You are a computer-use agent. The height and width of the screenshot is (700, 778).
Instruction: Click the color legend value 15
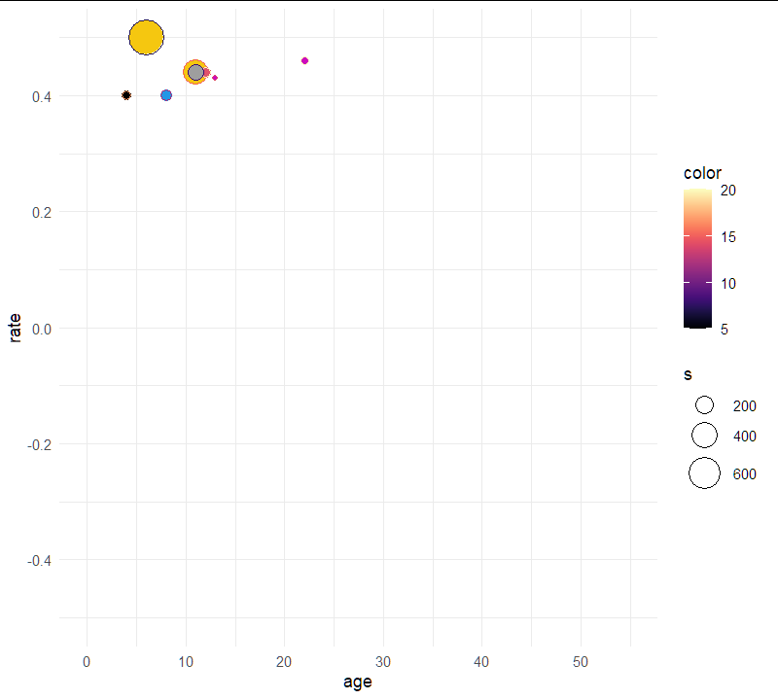click(x=727, y=237)
